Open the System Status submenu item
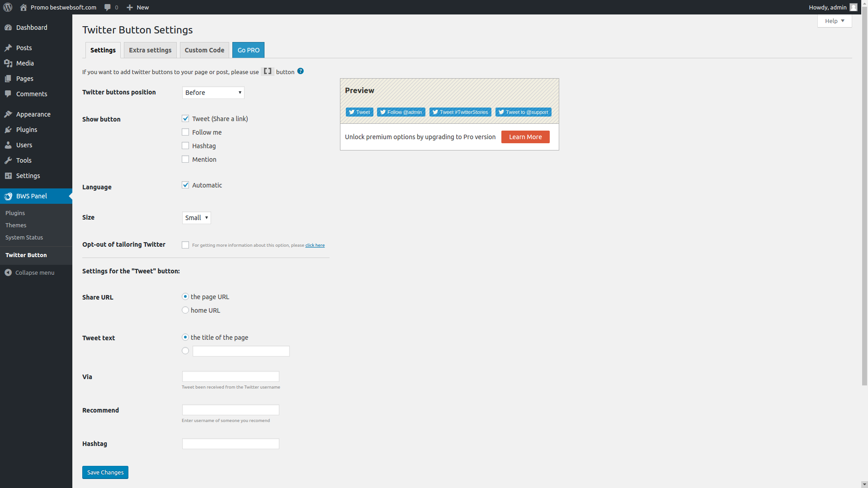Viewport: 868px width, 488px height. [x=24, y=237]
